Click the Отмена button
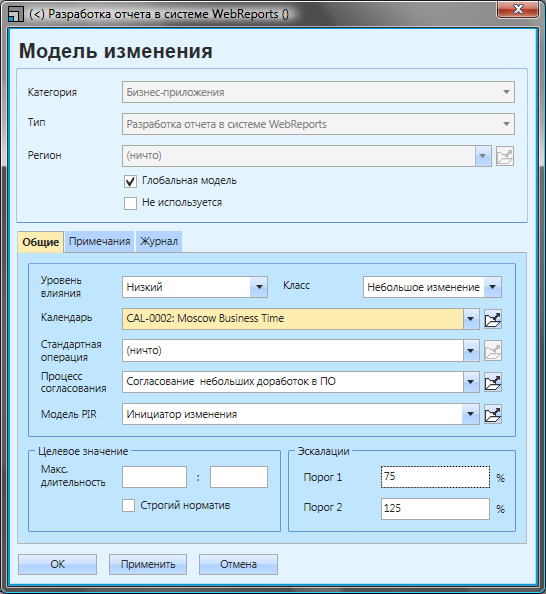This screenshot has height=594, width=546. (238, 564)
